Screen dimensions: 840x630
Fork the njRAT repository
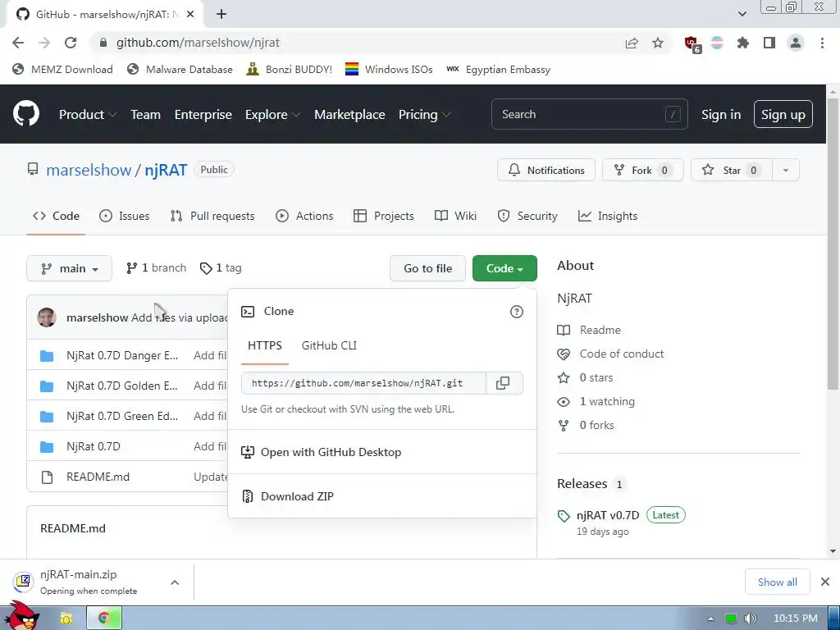pos(643,171)
